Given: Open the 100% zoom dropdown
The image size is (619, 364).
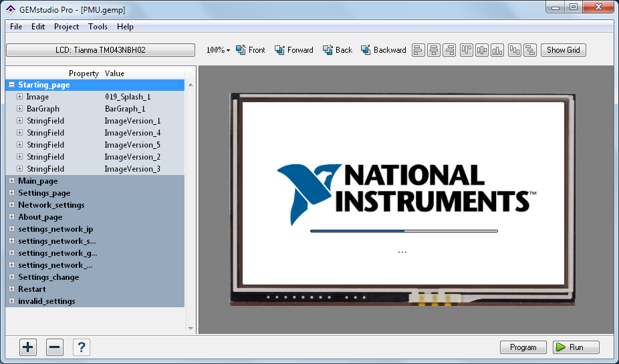Looking at the screenshot, I should click(218, 50).
